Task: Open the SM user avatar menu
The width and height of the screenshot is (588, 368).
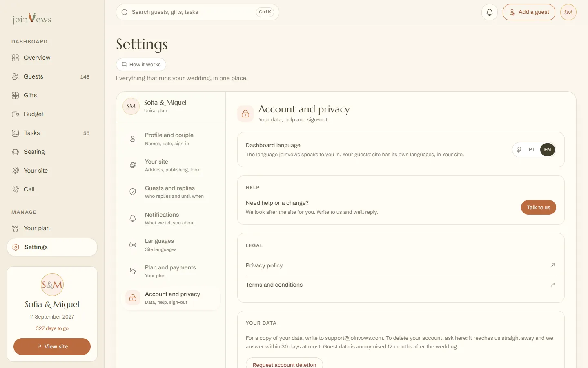Action: pyautogui.click(x=568, y=12)
